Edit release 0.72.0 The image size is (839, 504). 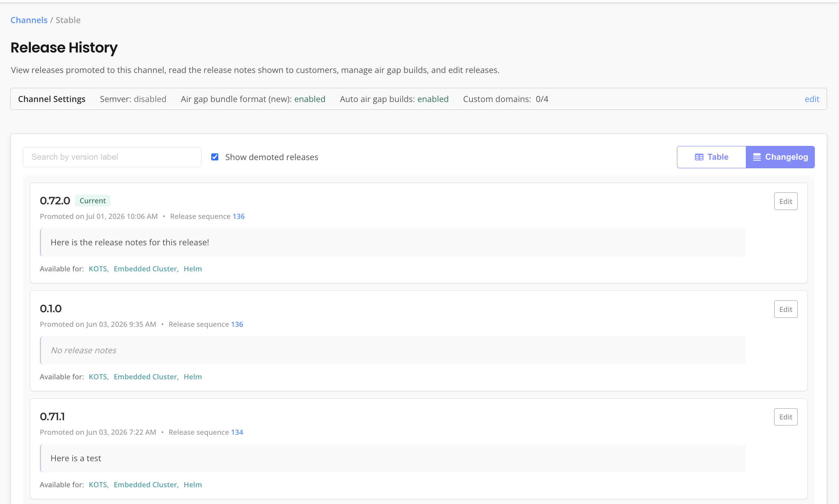point(786,201)
